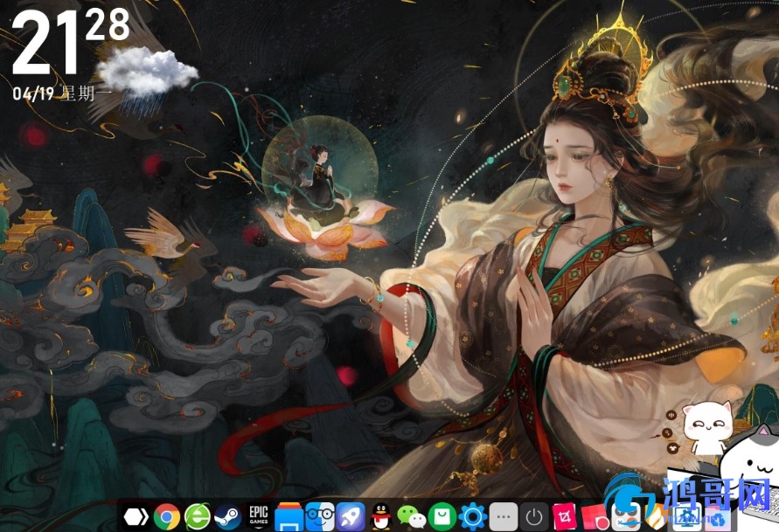
Task: Click the gray three-dots more icon
Action: tap(504, 516)
